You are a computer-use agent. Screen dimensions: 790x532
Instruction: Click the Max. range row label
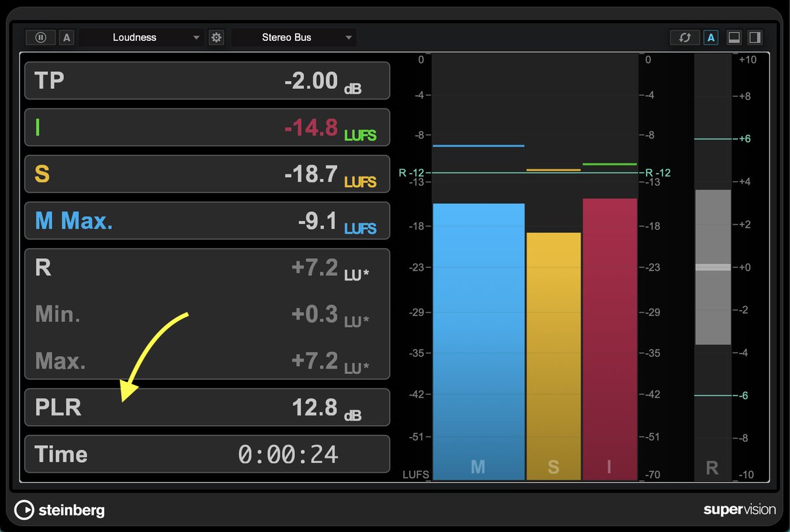point(61,361)
